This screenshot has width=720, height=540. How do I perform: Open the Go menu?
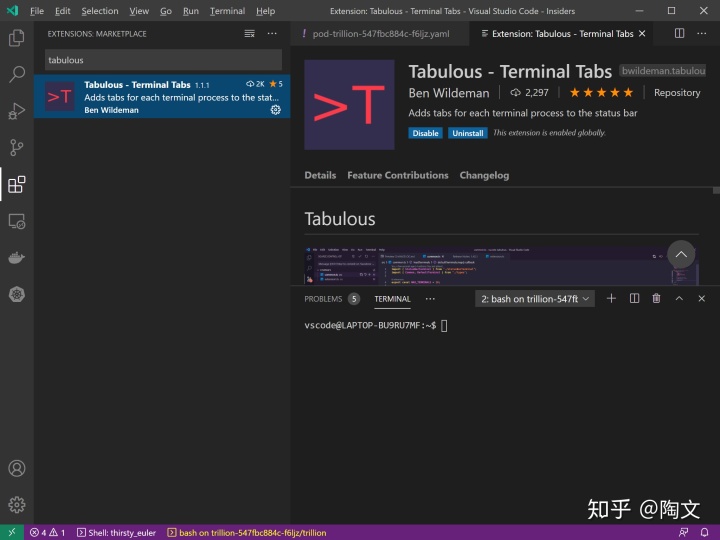166,11
